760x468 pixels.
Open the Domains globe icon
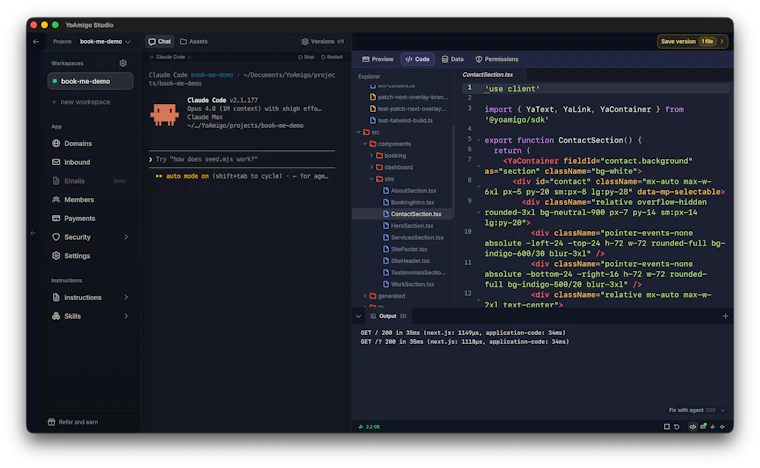[x=56, y=143]
